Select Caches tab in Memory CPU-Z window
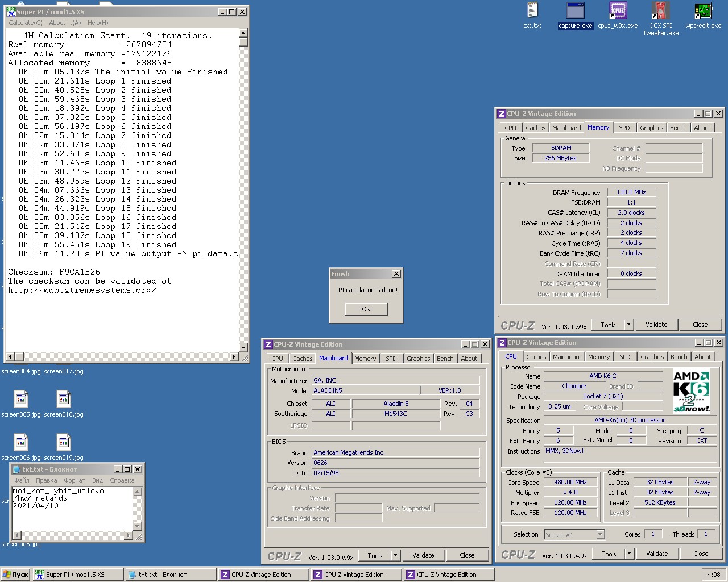Screen dimensions: 728x582 [x=535, y=128]
